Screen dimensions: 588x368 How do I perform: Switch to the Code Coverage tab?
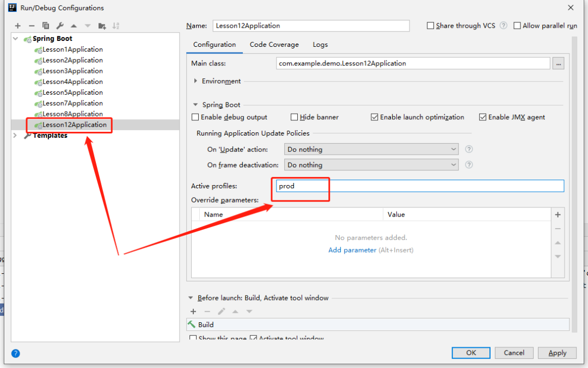coord(274,45)
